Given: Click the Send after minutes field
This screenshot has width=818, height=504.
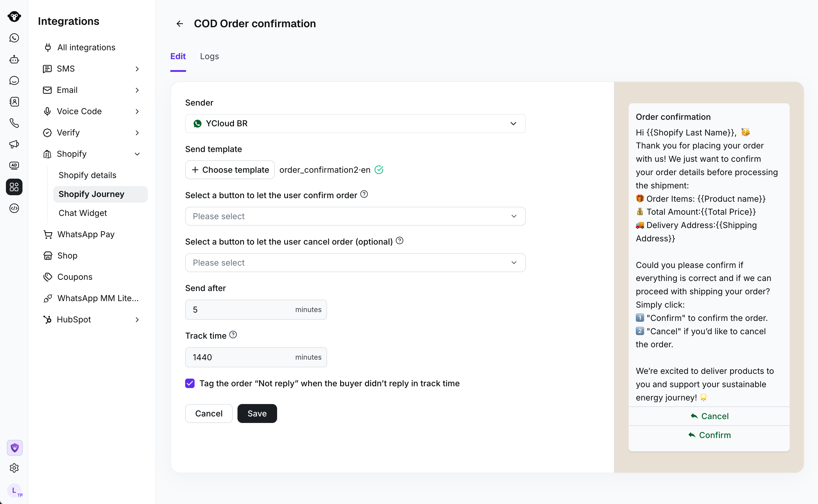Looking at the screenshot, I should tap(256, 310).
